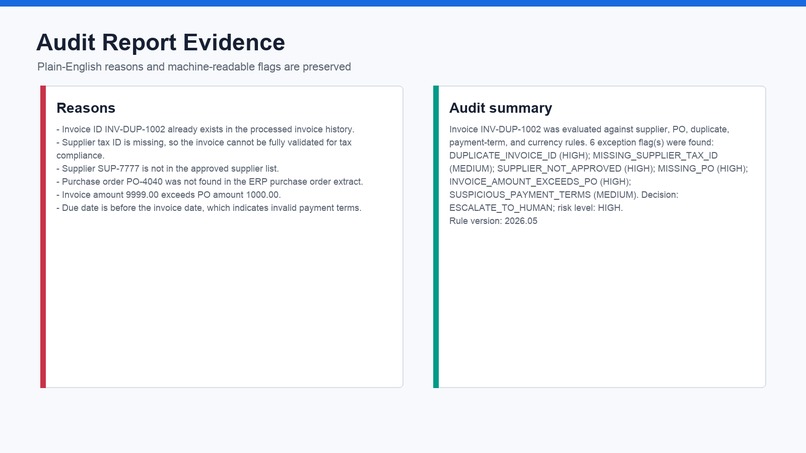Click the "Audit Report Evidence" heading
Viewport: 806px width, 453px height.
click(x=160, y=42)
